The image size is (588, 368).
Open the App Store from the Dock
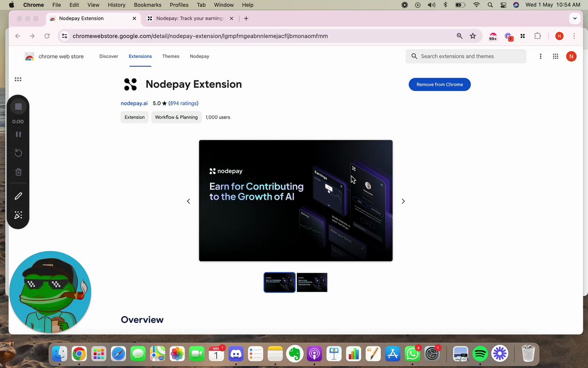(393, 354)
